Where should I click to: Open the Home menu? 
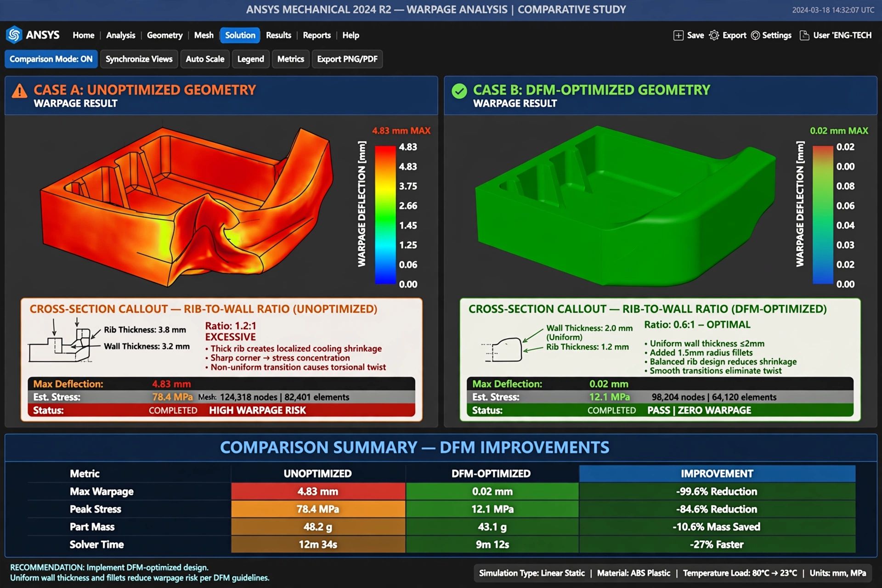(83, 35)
